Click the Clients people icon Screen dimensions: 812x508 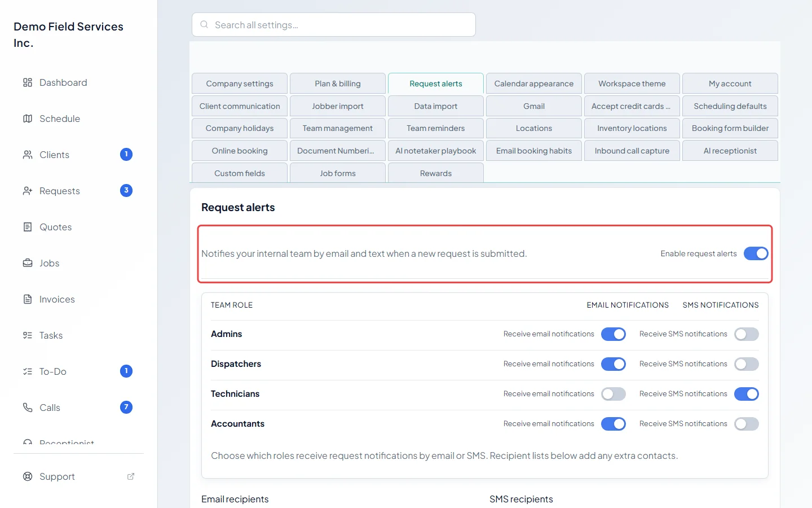(28, 155)
